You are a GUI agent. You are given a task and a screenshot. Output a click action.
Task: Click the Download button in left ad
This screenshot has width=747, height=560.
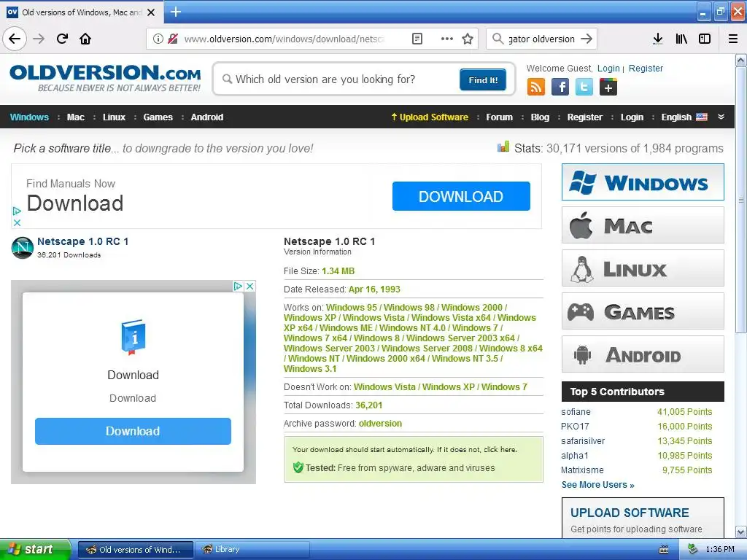pyautogui.click(x=133, y=431)
